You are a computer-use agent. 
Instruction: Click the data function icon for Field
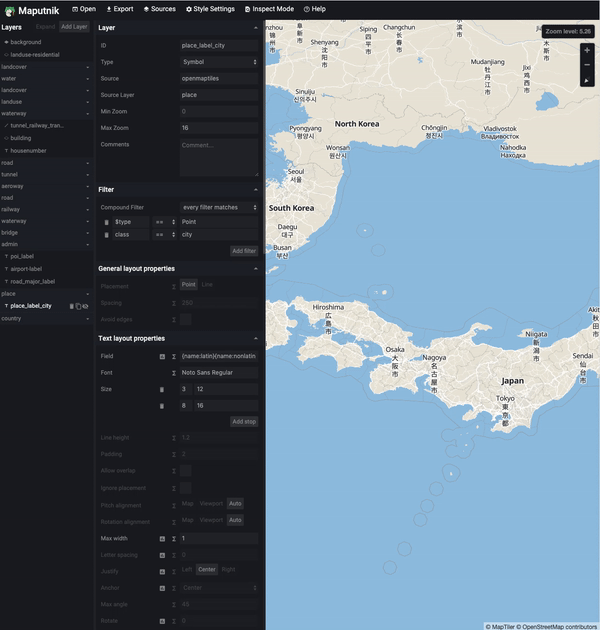point(162,356)
